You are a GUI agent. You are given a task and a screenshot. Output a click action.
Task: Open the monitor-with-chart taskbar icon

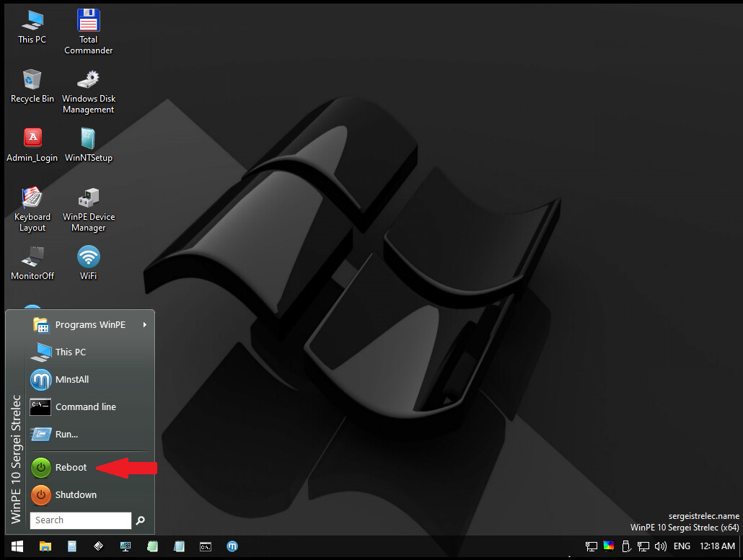(125, 546)
